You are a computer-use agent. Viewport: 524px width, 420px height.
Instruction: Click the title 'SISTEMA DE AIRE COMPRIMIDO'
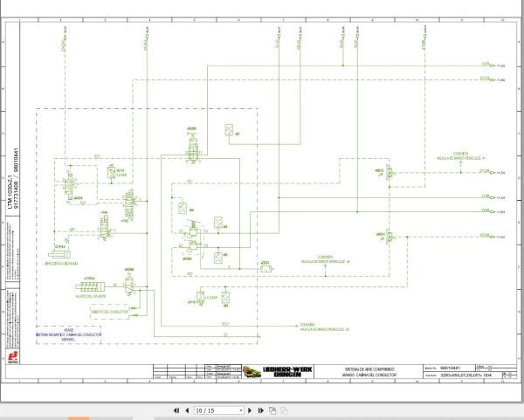click(369, 369)
